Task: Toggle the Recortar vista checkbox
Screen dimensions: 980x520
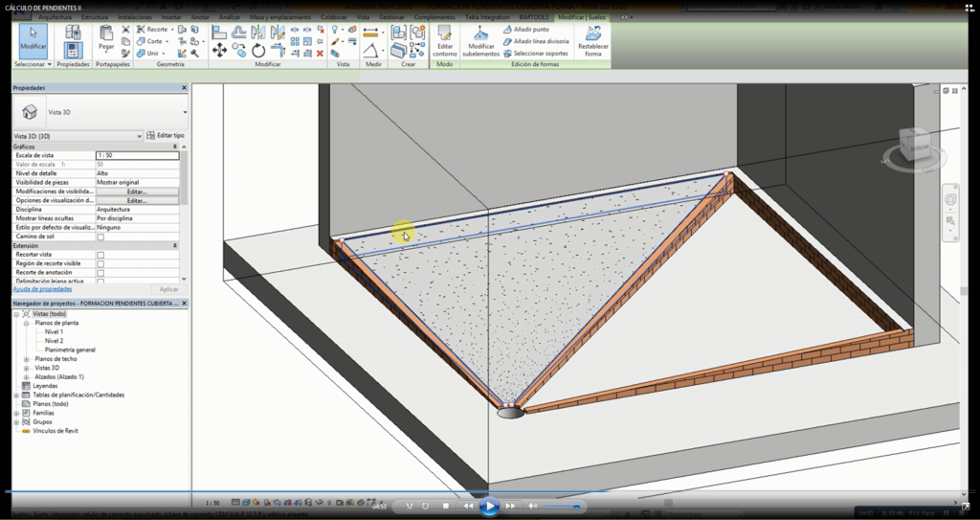Action: click(100, 255)
